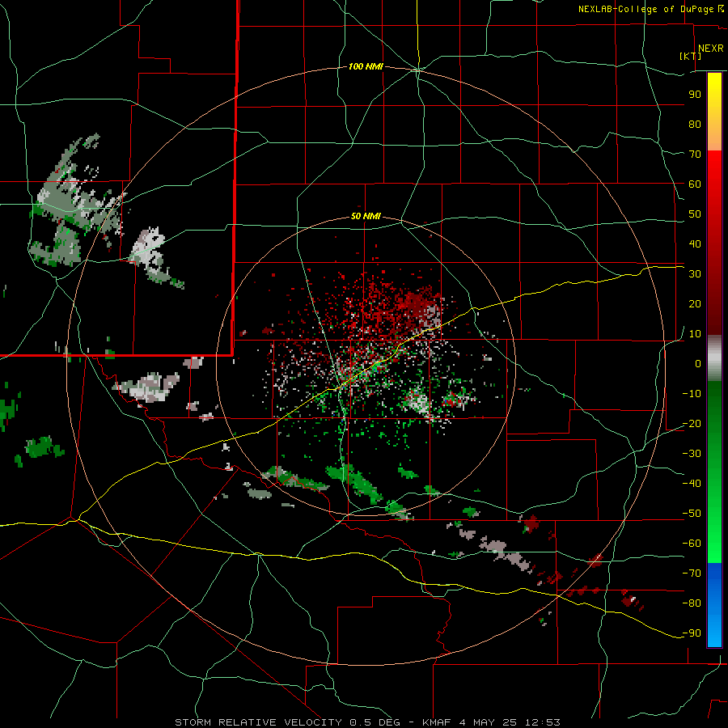The width and height of the screenshot is (728, 728).
Task: Click the positive 60 scale label
Action: (x=695, y=184)
